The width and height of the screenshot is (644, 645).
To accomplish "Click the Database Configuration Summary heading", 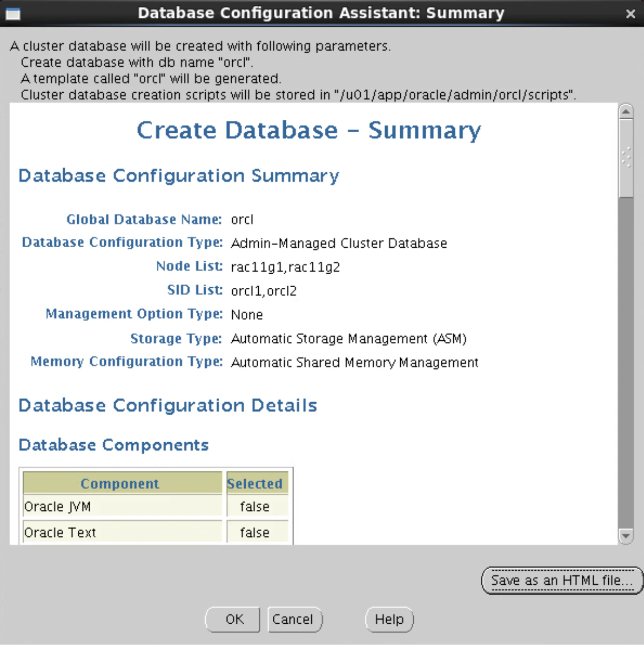I will tap(179, 176).
